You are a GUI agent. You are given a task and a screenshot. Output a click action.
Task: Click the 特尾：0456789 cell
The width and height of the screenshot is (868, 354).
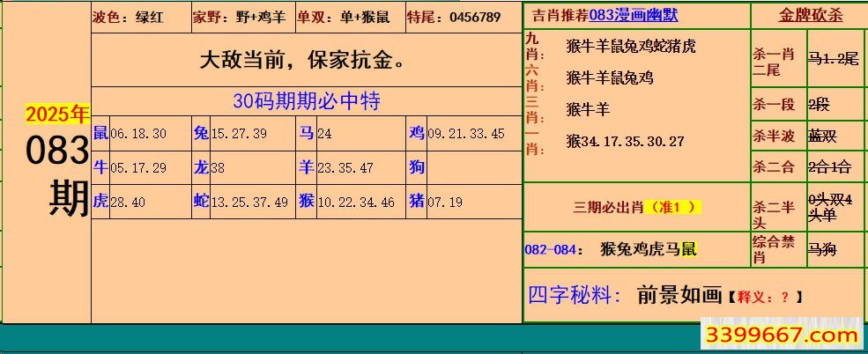click(453, 17)
